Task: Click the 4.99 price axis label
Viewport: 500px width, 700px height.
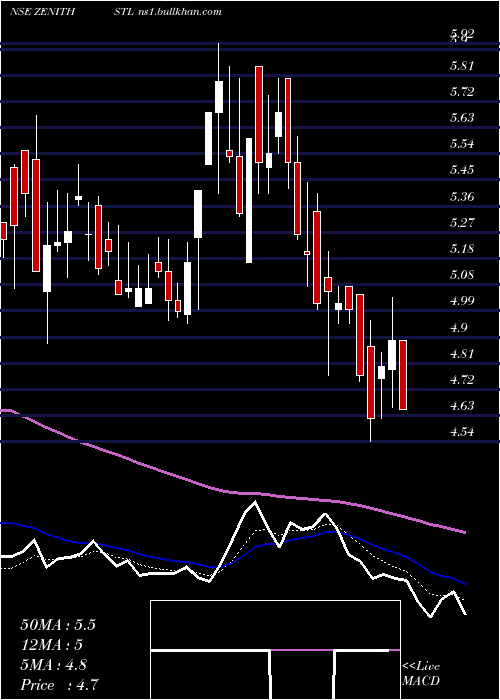Action: click(462, 301)
